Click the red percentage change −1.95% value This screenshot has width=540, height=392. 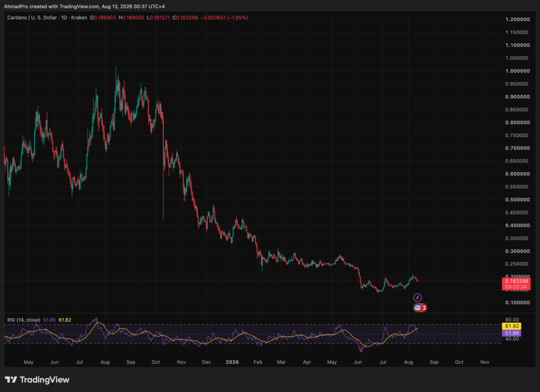click(237, 17)
